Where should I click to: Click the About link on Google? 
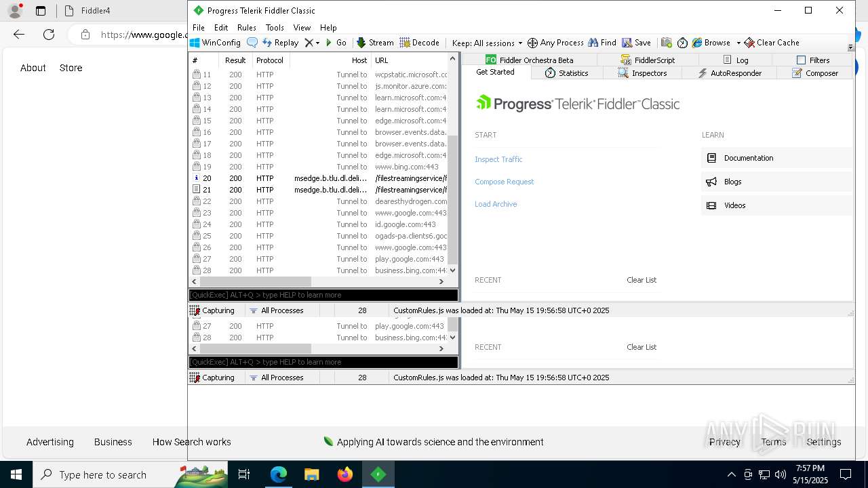point(33,68)
